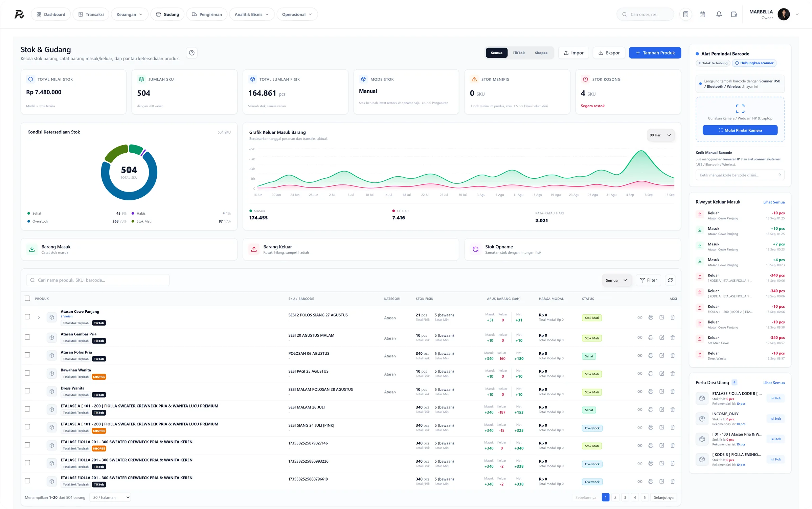Check the box for Dress Wanita
This screenshot has width=812, height=509.
(x=27, y=391)
